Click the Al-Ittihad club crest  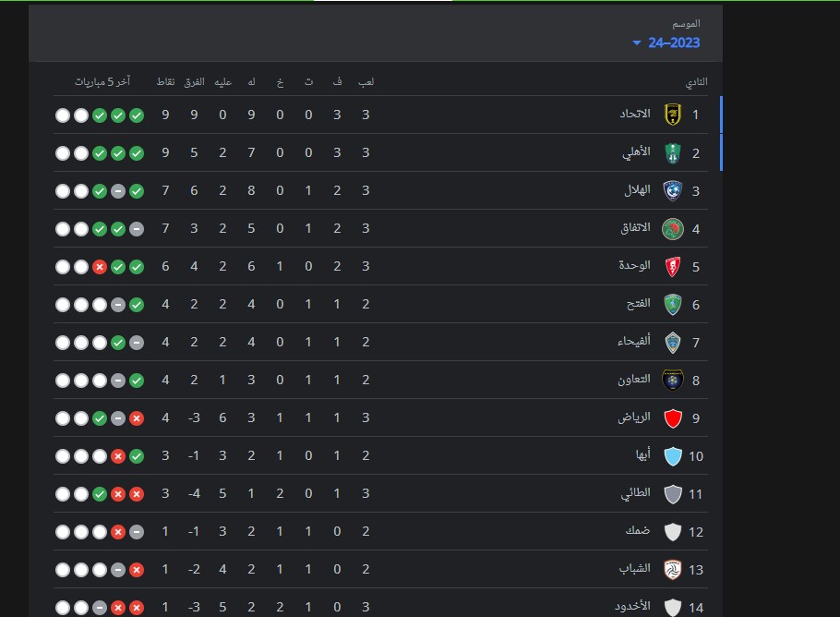tap(672, 115)
